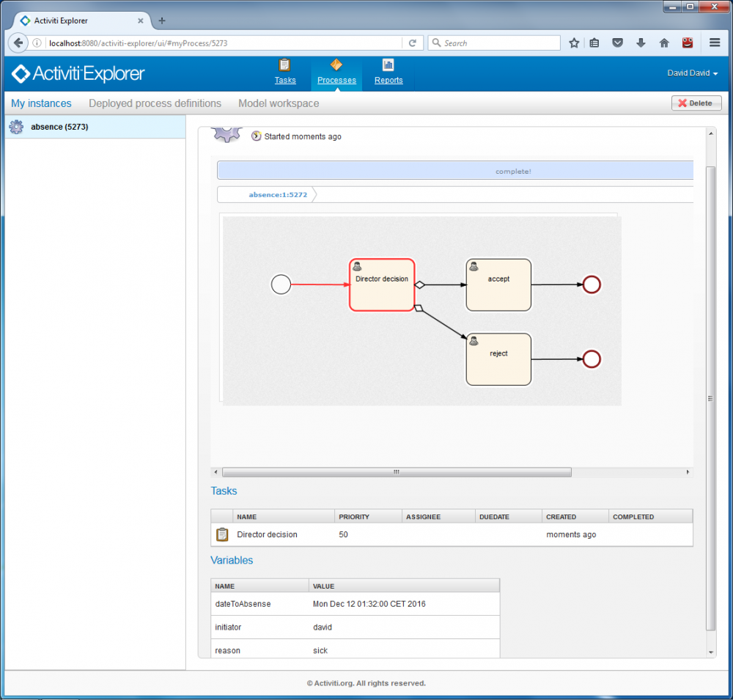
Task: Click the diagram scrollbar right arrow
Action: [x=688, y=472]
